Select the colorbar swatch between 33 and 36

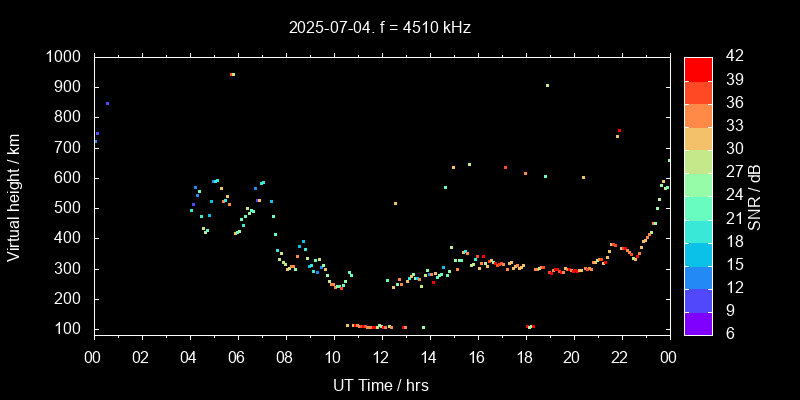coord(698,114)
